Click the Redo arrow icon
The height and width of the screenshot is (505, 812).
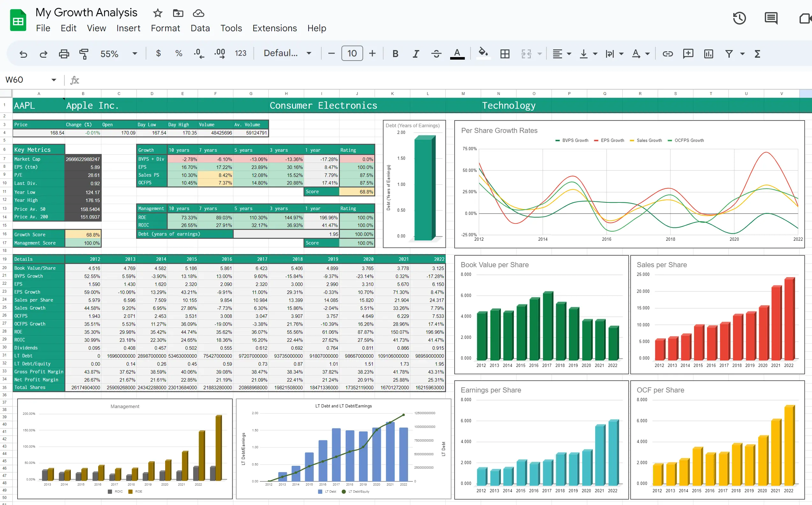click(43, 54)
